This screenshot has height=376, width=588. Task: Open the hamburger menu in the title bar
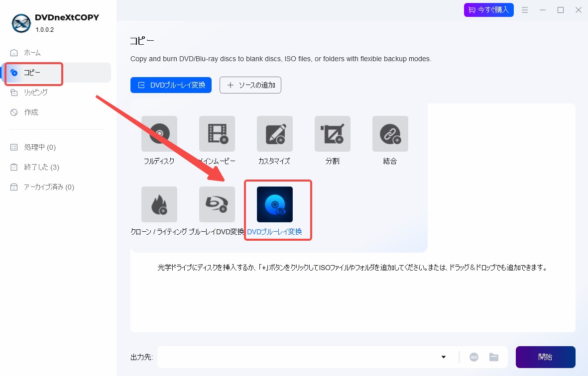click(525, 10)
